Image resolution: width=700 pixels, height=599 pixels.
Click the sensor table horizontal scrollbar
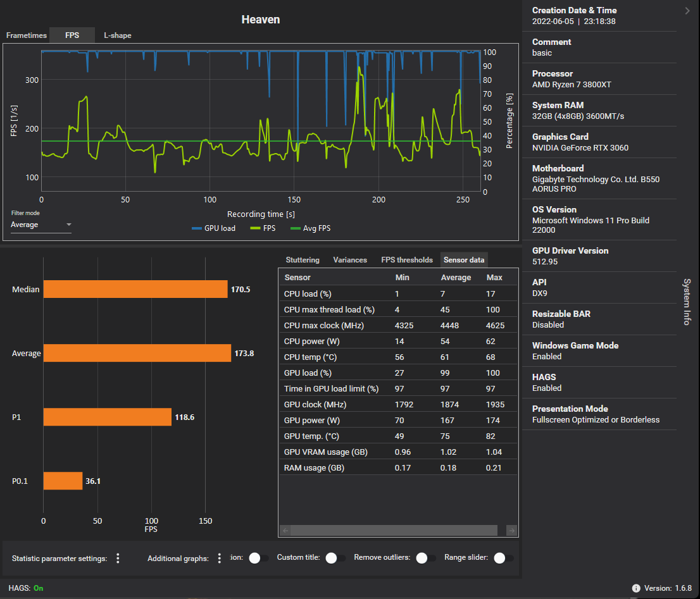click(x=394, y=530)
